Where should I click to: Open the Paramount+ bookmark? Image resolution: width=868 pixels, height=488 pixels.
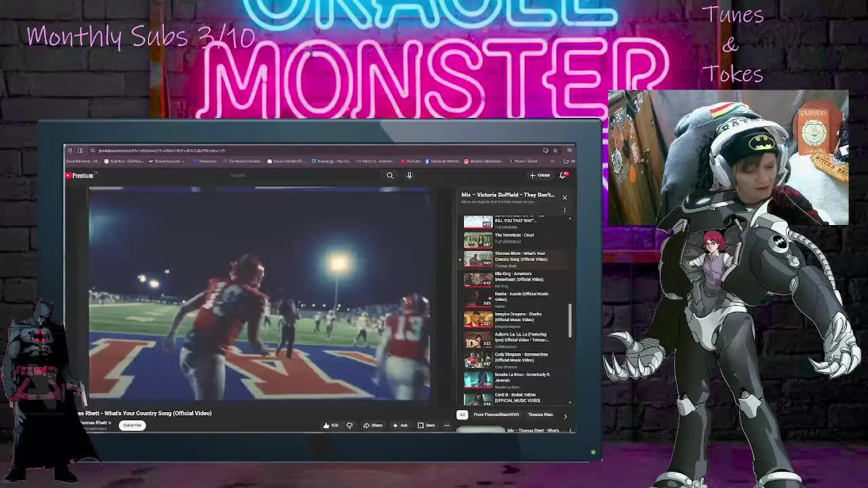click(x=205, y=161)
